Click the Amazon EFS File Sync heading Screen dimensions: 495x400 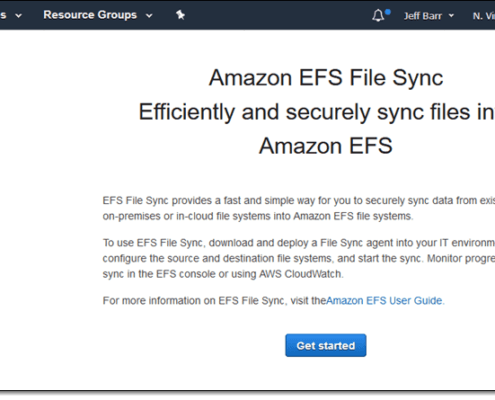[326, 78]
